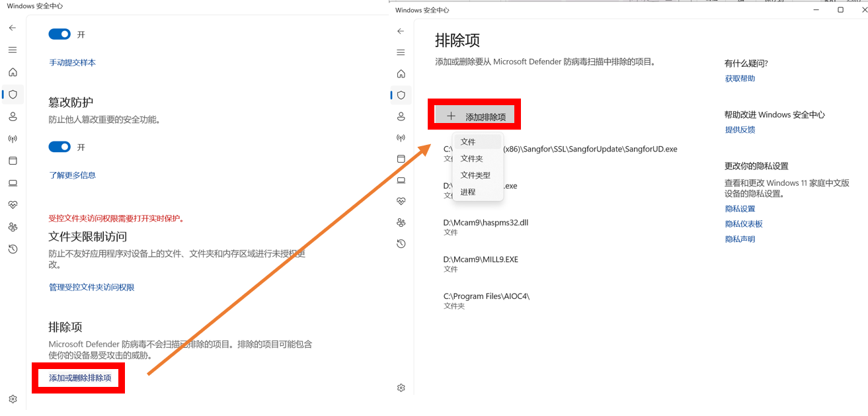Screen dimensions: 868x416
Task: Expand SangforUD.exe exclusion entry
Action: coord(562,153)
